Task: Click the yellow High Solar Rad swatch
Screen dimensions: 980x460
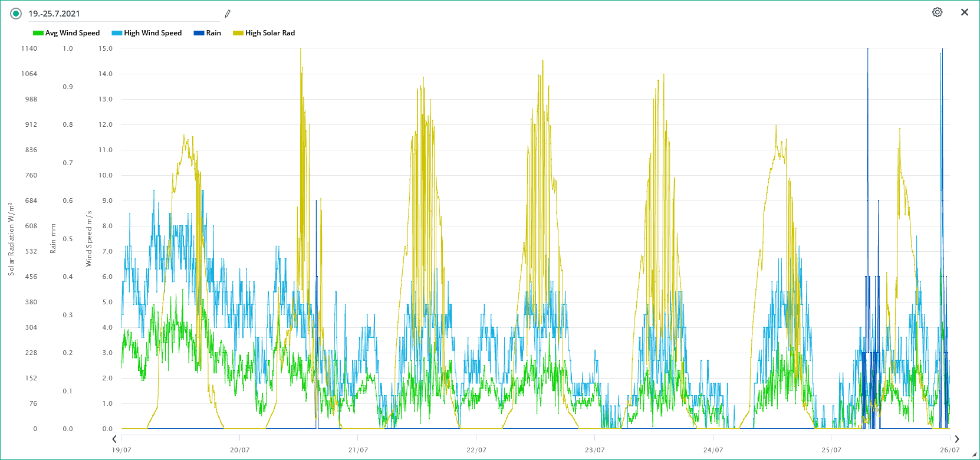Action: pos(238,33)
